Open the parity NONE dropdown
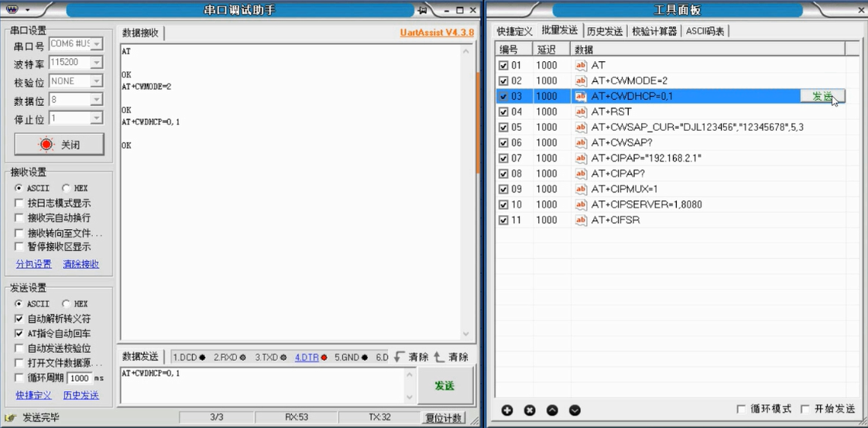Image resolution: width=868 pixels, height=428 pixels. 96,81
